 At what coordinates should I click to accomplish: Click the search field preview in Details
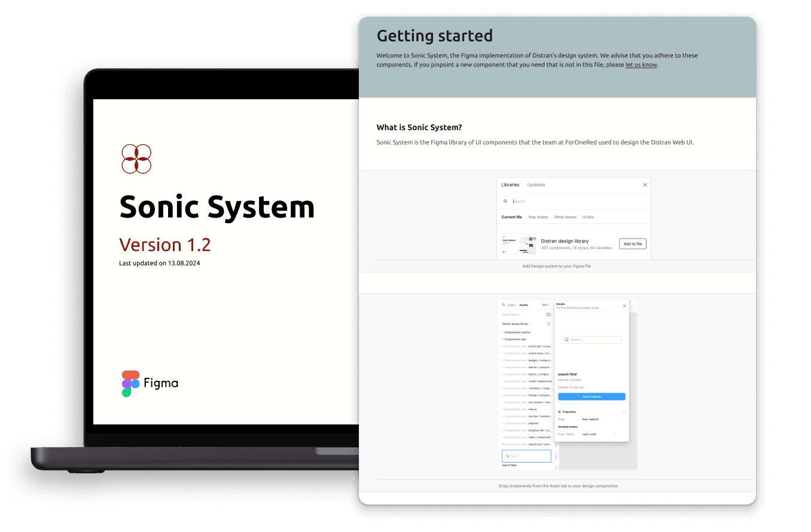(x=592, y=340)
